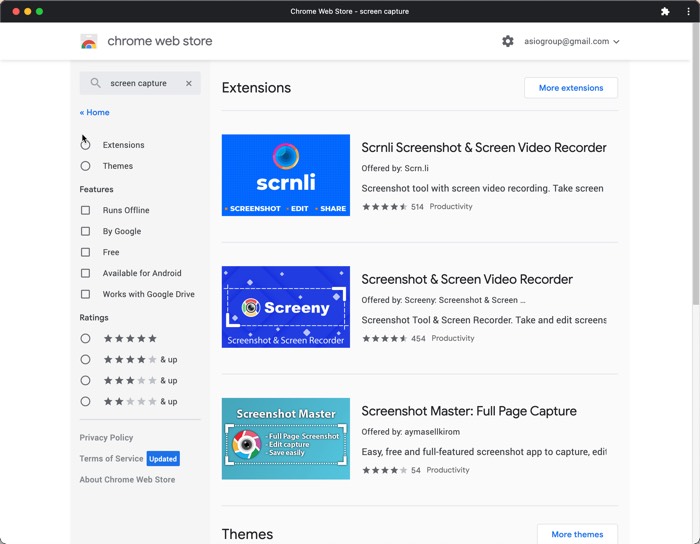Select the Themes radio filter
The image size is (700, 544).
pyautogui.click(x=85, y=166)
